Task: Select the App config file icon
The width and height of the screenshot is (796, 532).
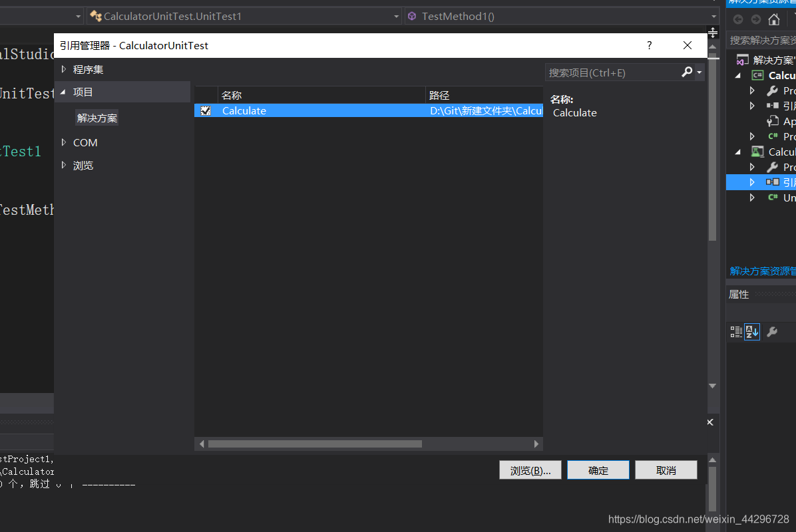Action: pos(773,121)
